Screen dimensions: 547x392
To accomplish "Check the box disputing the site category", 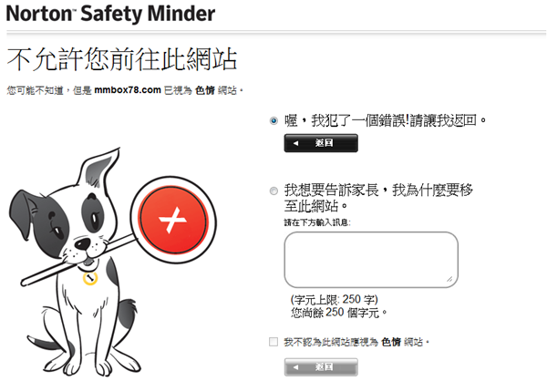I will [273, 342].
